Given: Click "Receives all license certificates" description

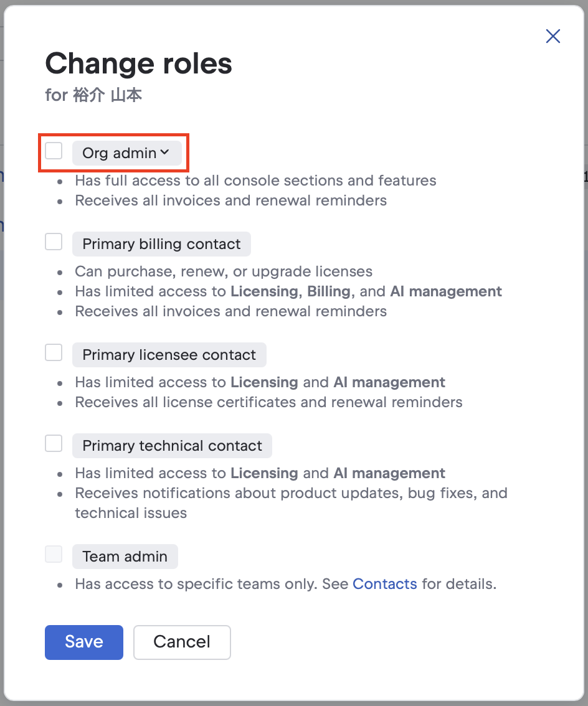Looking at the screenshot, I should pos(268,402).
